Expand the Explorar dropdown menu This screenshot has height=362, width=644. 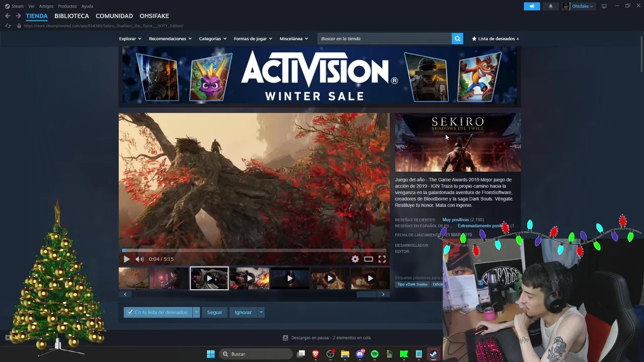130,39
